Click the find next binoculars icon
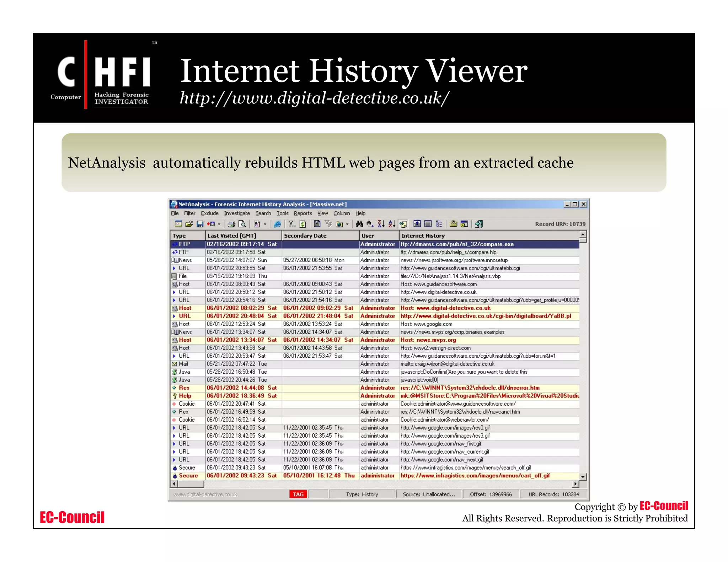Viewport: 728px width, 562px height. pyautogui.click(x=370, y=224)
